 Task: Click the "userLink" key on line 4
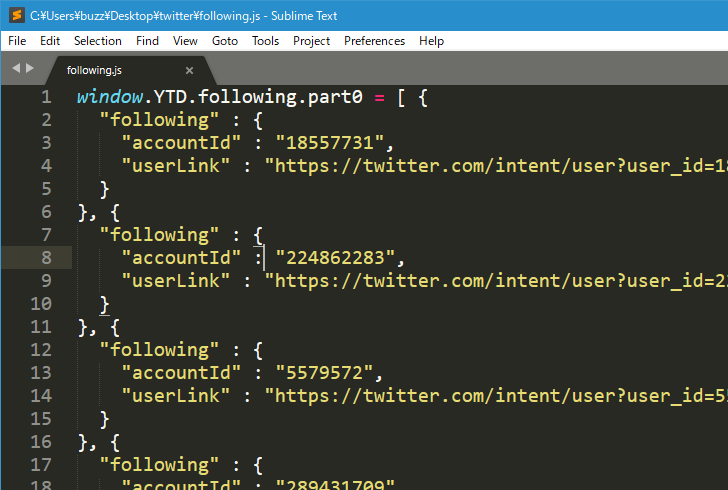click(176, 166)
